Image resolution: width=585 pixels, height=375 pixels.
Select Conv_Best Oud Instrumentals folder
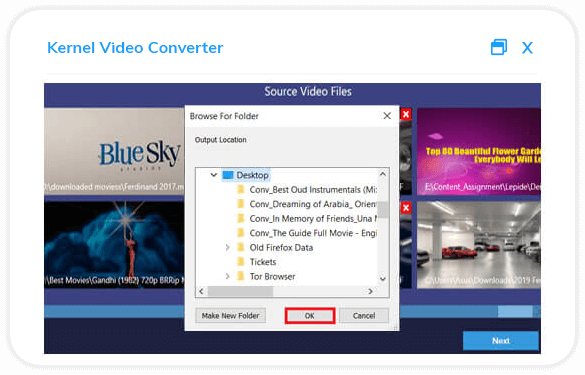(313, 190)
